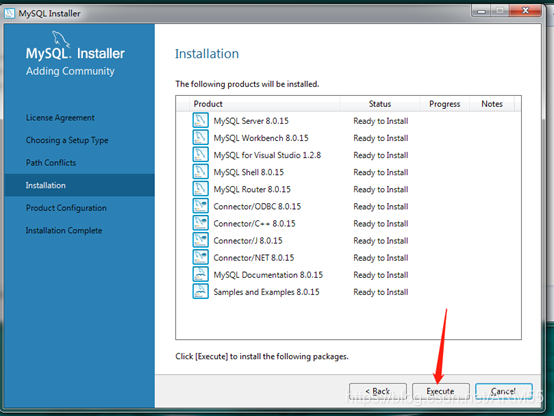This screenshot has width=554, height=416.
Task: Click the MySQL Workbench 8.0.15 product icon
Action: 200,137
